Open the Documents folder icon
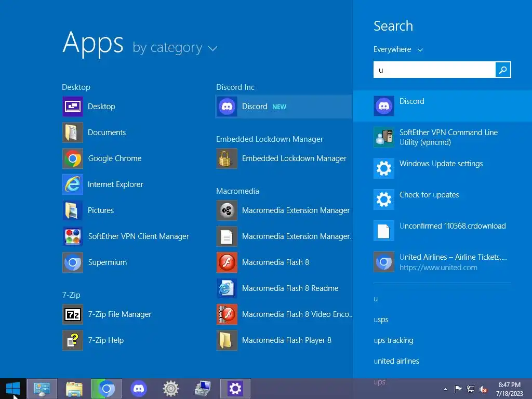Screen dimensions: 532x399 point(73,132)
